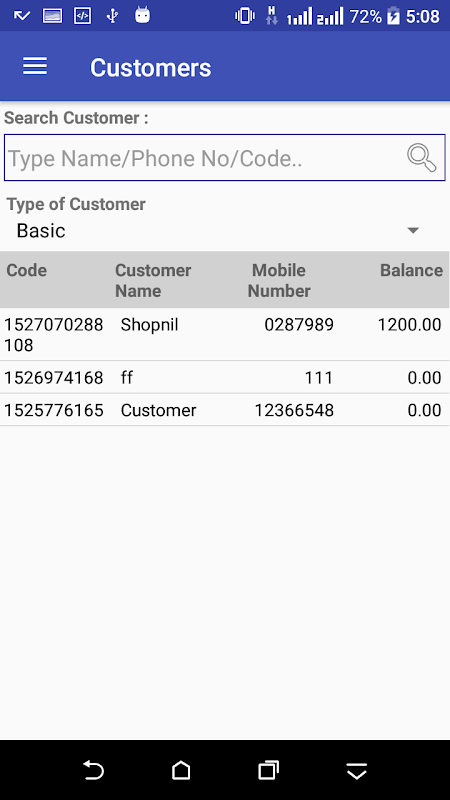Image resolution: width=450 pixels, height=800 pixels.
Task: Tap the battery status icon
Action: pos(393,16)
